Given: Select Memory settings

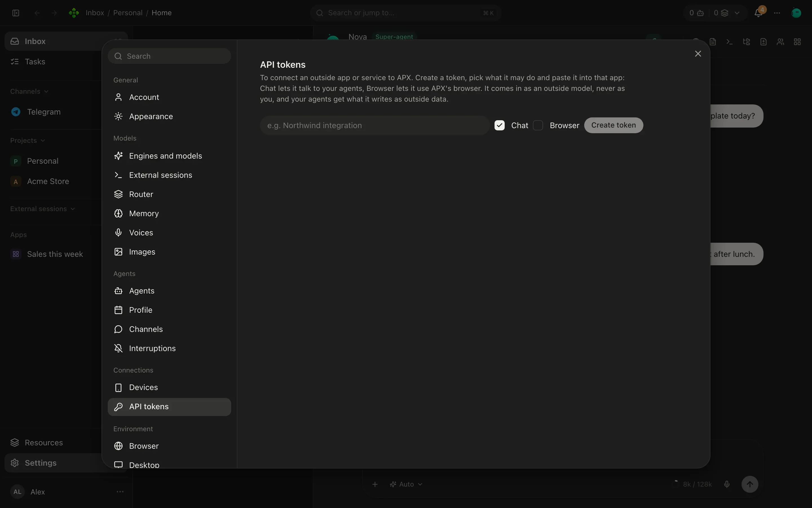Looking at the screenshot, I should (169, 213).
